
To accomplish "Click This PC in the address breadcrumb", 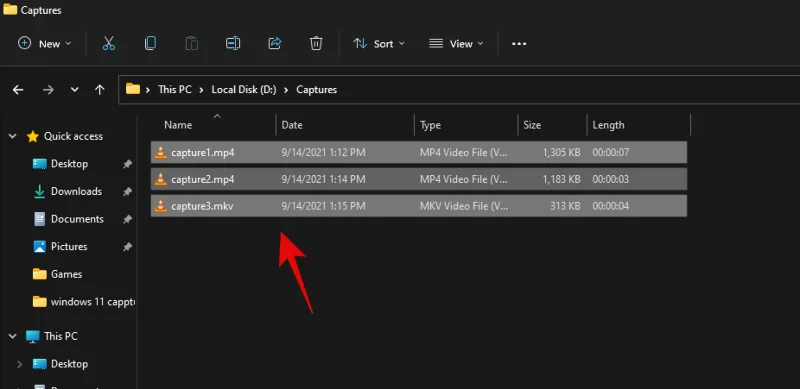I will (x=175, y=90).
